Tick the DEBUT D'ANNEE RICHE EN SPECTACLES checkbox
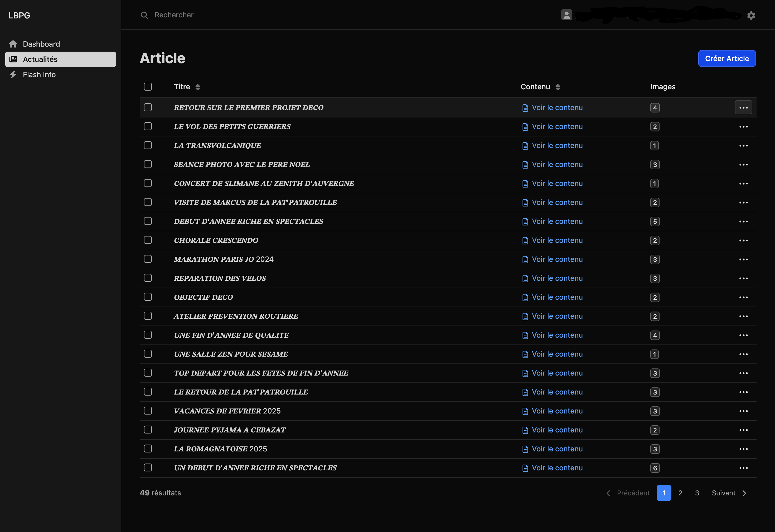 point(148,221)
